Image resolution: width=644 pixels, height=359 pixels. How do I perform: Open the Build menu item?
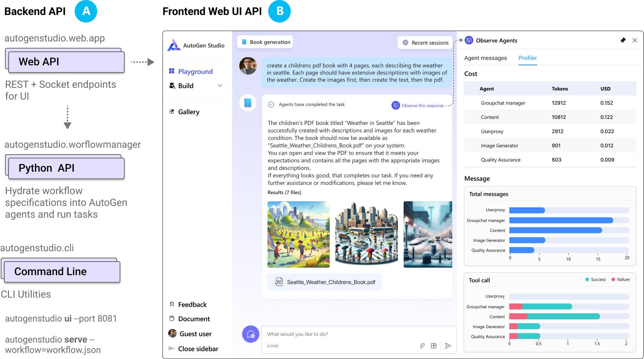tap(196, 86)
